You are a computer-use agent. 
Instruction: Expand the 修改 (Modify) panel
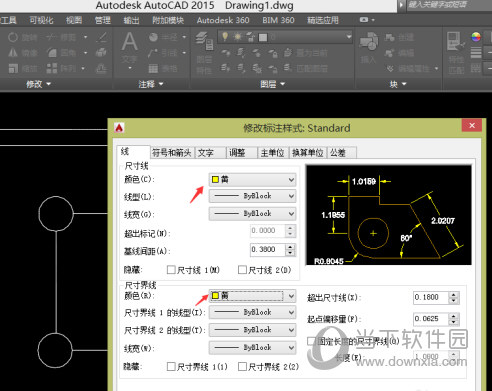point(38,84)
